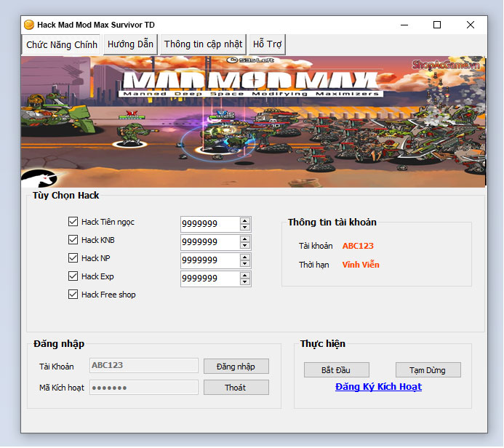Disable the Hack Exp checkbox
504x448 pixels.
pyautogui.click(x=73, y=276)
